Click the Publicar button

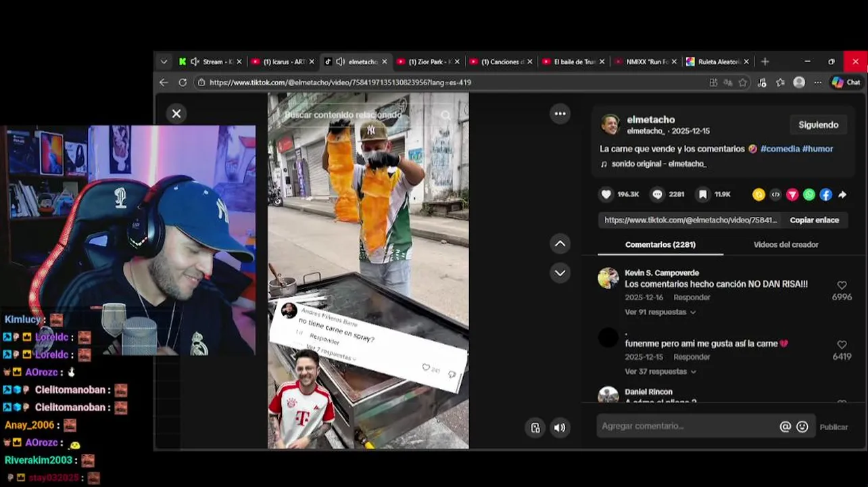834,427
